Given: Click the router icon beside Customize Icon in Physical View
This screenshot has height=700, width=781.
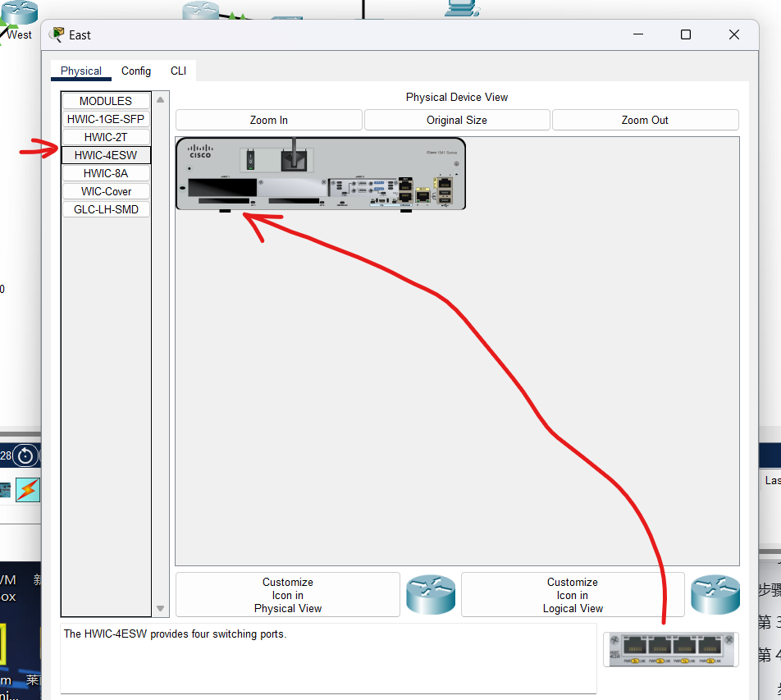Looking at the screenshot, I should pyautogui.click(x=430, y=594).
